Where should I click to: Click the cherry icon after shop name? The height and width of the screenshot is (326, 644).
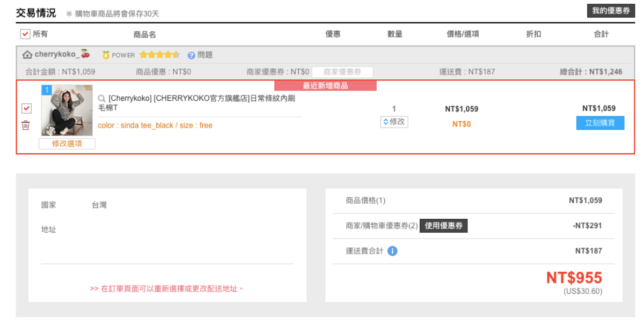[x=85, y=54]
